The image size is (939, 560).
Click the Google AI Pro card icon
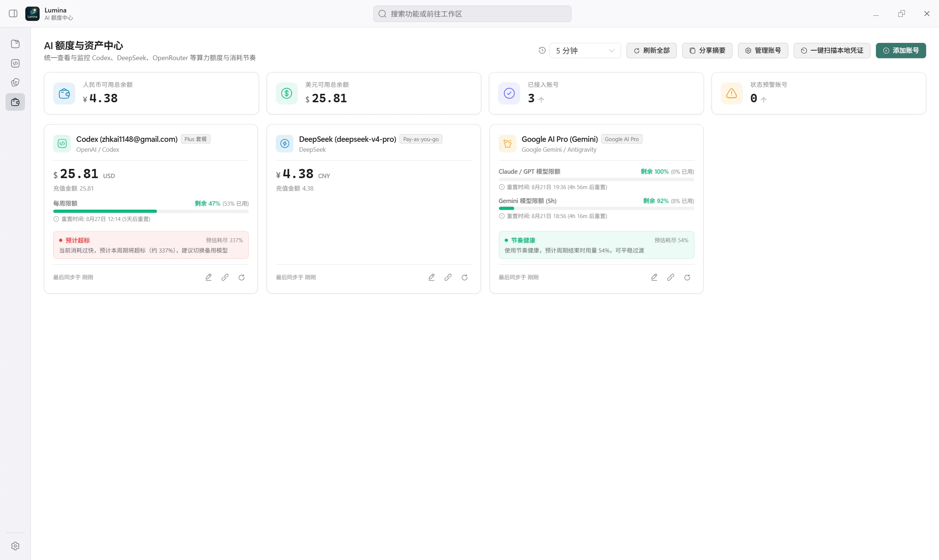[507, 144]
